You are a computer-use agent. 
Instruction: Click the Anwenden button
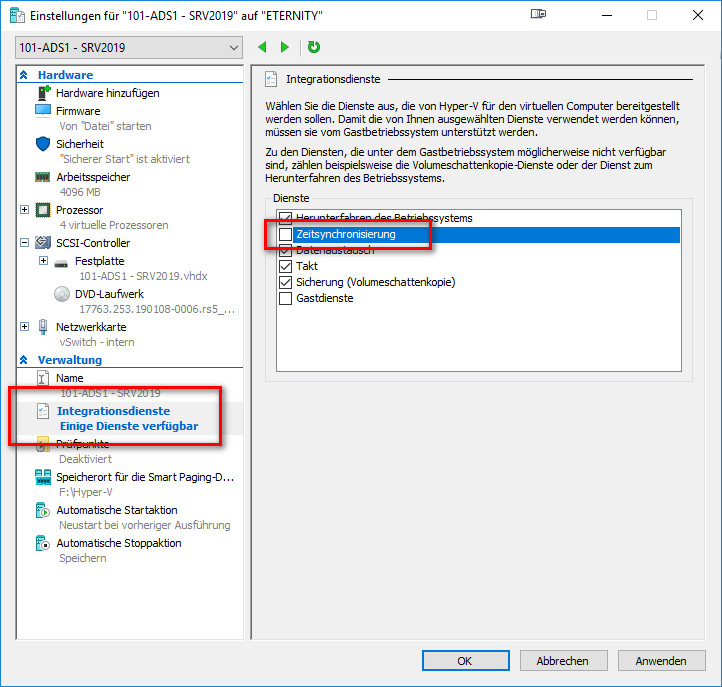[x=660, y=660]
